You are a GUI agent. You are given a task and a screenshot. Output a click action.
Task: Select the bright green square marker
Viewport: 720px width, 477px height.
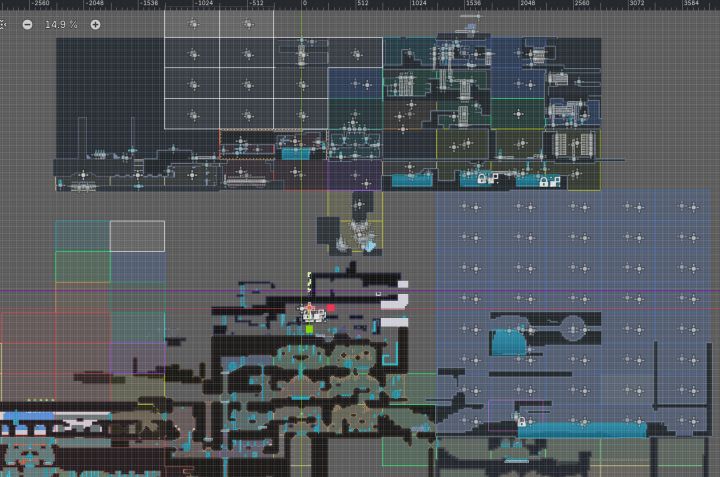309,329
